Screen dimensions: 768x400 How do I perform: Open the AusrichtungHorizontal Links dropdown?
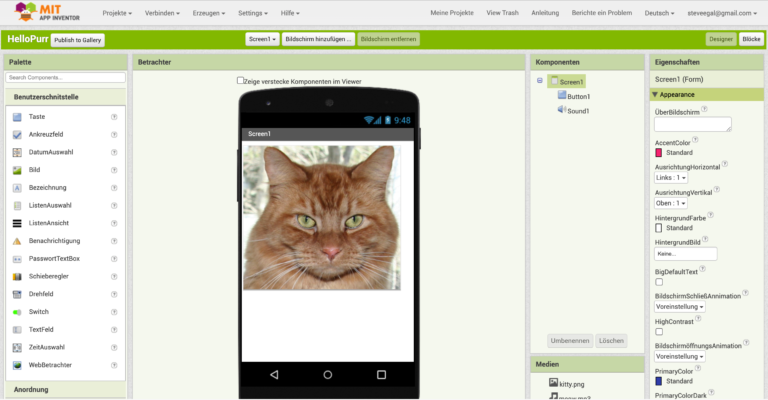(x=671, y=177)
